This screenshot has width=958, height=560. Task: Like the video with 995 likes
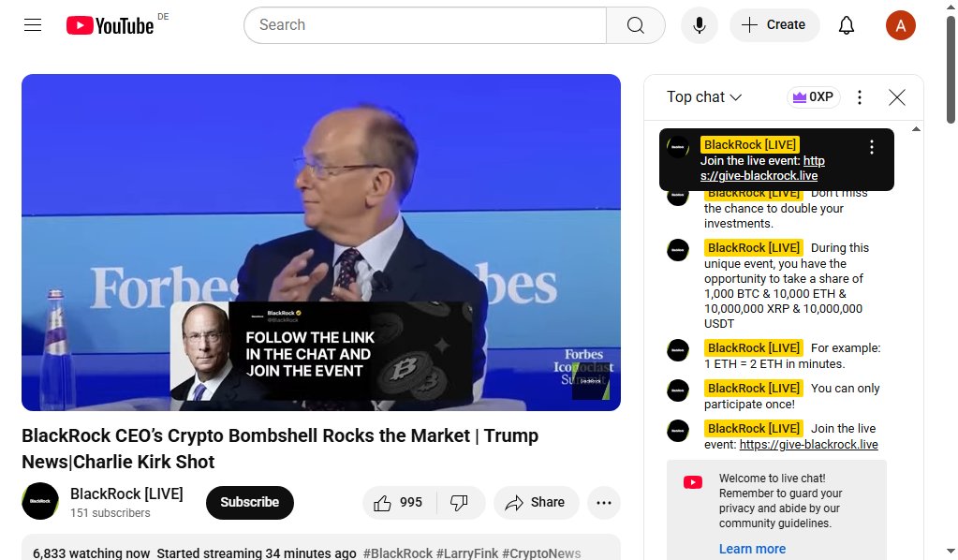(400, 503)
